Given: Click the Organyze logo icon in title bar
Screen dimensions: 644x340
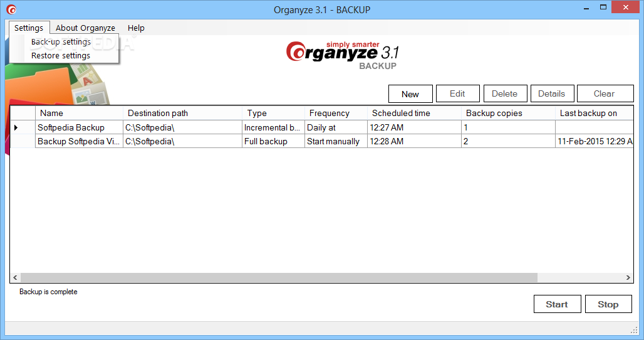Looking at the screenshot, I should [x=11, y=9].
